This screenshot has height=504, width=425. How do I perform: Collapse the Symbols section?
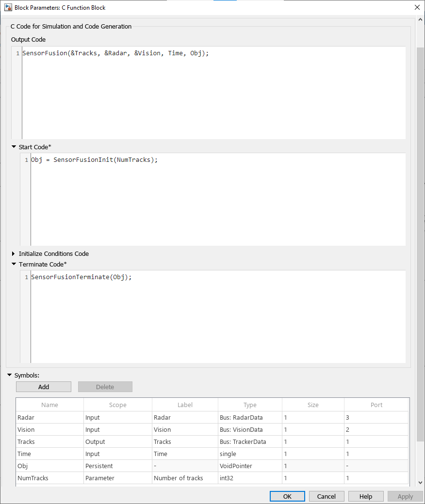9,375
